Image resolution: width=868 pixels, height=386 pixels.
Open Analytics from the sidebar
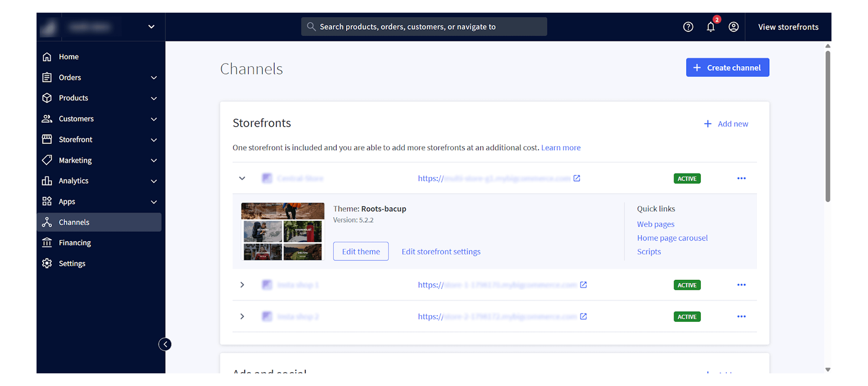[73, 181]
